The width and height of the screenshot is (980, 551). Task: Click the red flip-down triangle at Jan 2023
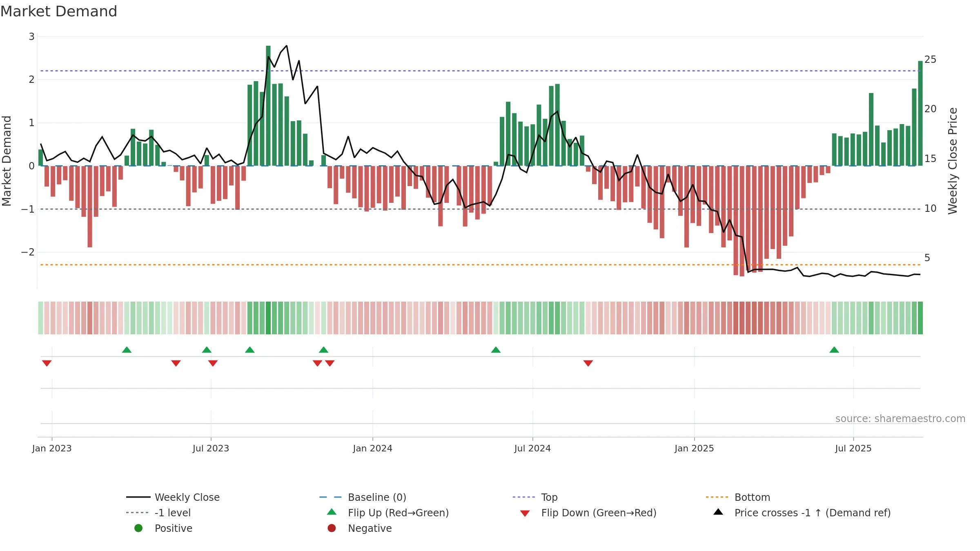[x=47, y=363]
